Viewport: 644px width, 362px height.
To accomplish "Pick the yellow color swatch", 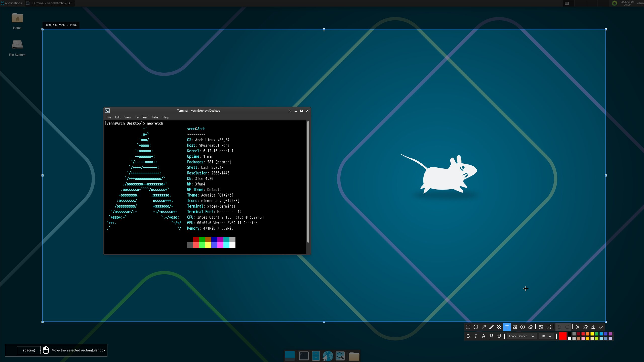I will [x=592, y=334].
